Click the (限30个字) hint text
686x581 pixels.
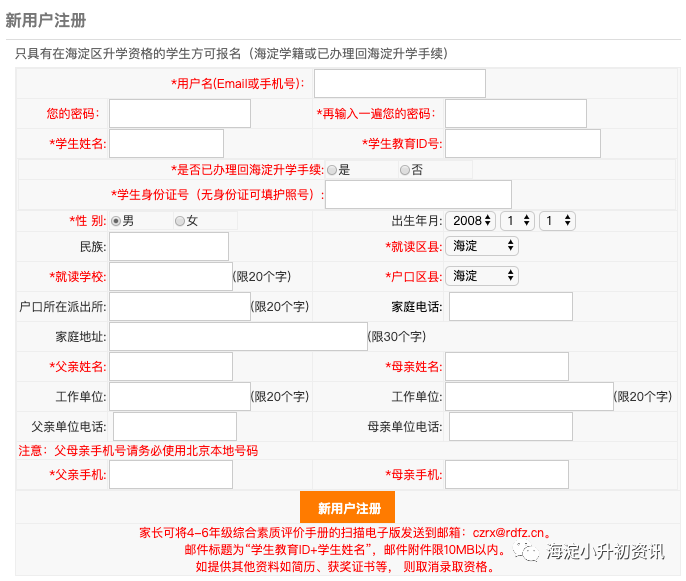pos(397,336)
